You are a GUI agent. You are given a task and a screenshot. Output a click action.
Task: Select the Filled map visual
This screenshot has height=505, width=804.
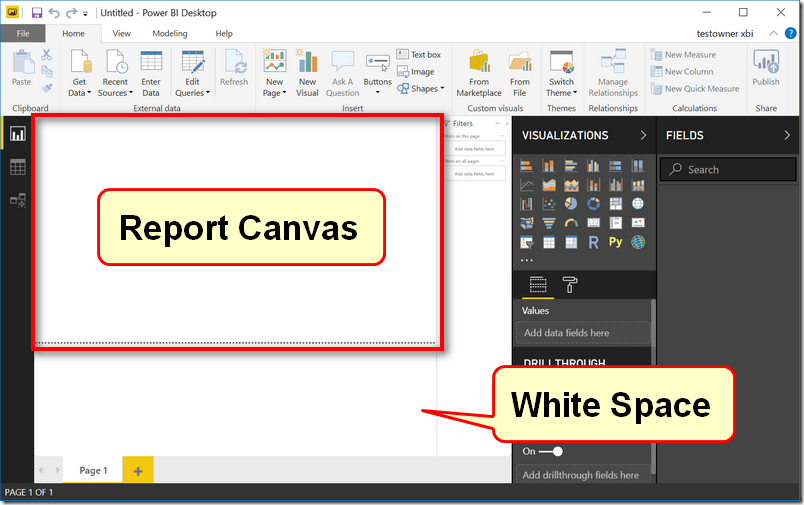pos(526,223)
